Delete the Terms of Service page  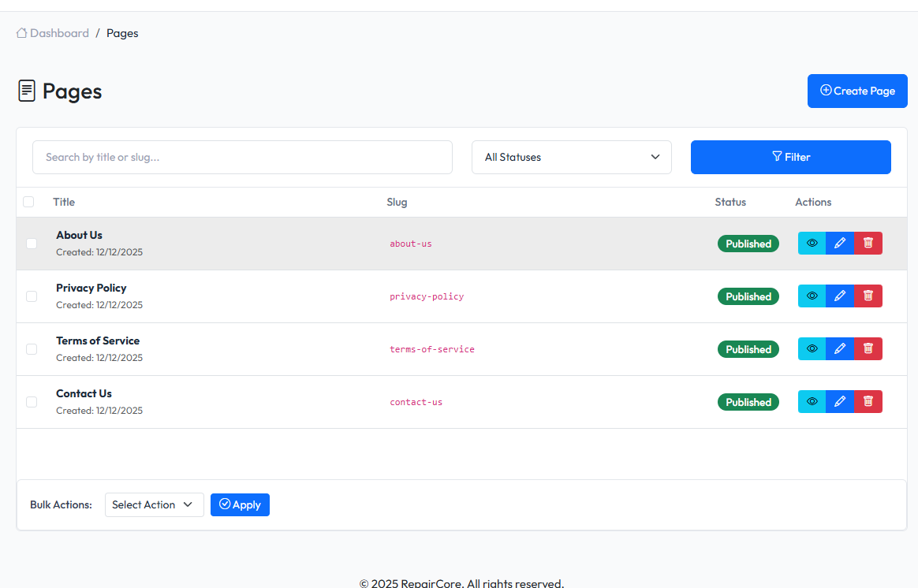pyautogui.click(x=868, y=348)
